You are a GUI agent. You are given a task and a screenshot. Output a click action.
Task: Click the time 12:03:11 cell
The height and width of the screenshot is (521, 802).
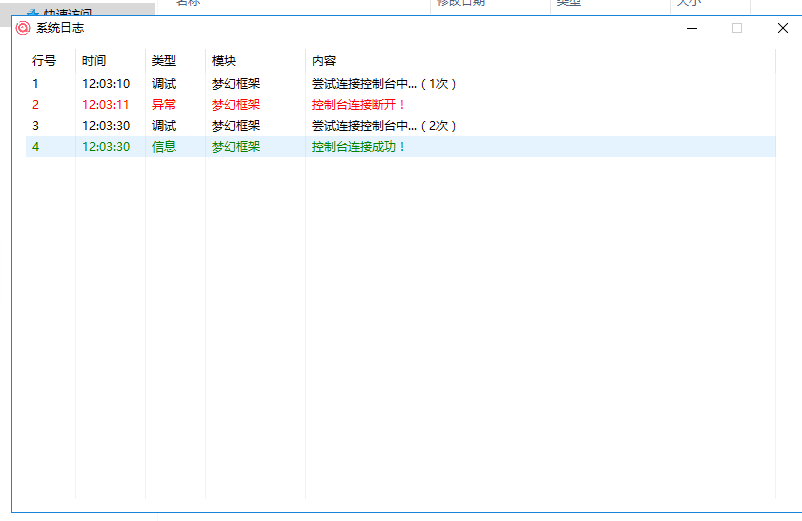click(x=105, y=104)
